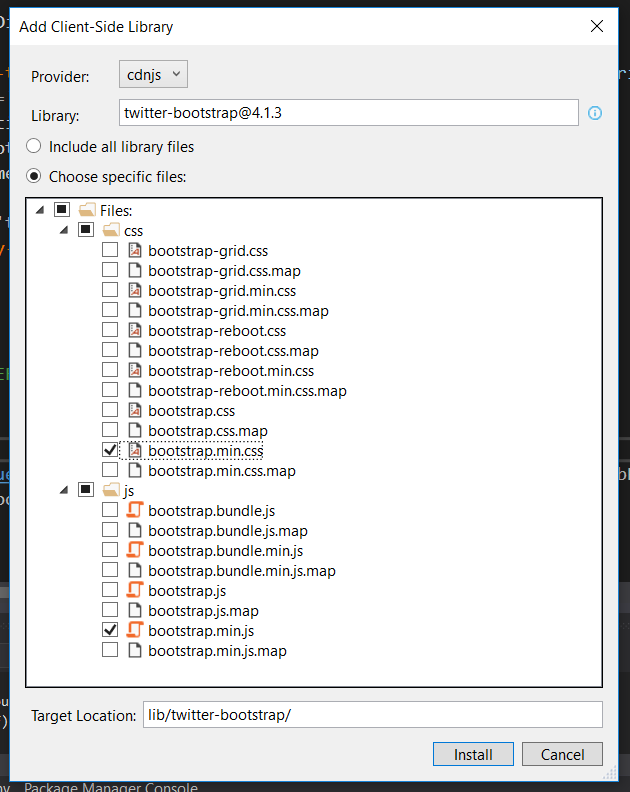Click bootstrap.bundle.min.js script icon
Image resolution: width=630 pixels, height=792 pixels.
pos(134,550)
